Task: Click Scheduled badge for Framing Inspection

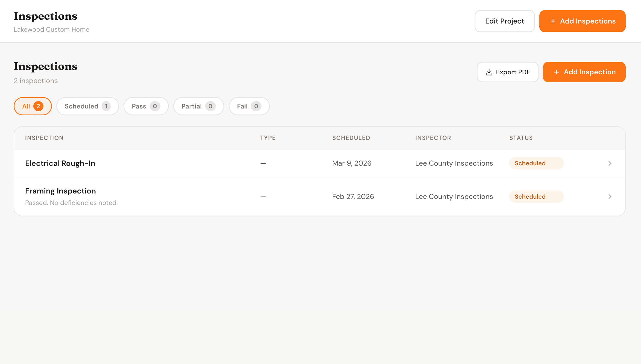Action: point(536,196)
